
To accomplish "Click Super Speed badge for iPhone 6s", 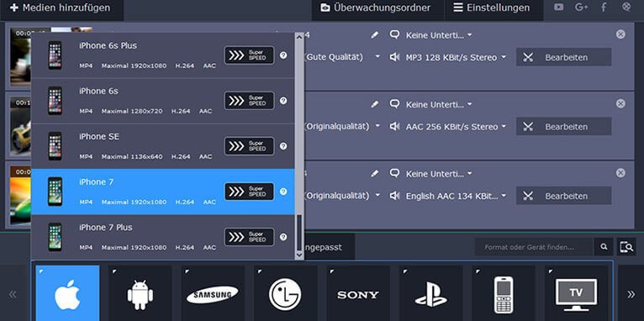I will tap(250, 101).
